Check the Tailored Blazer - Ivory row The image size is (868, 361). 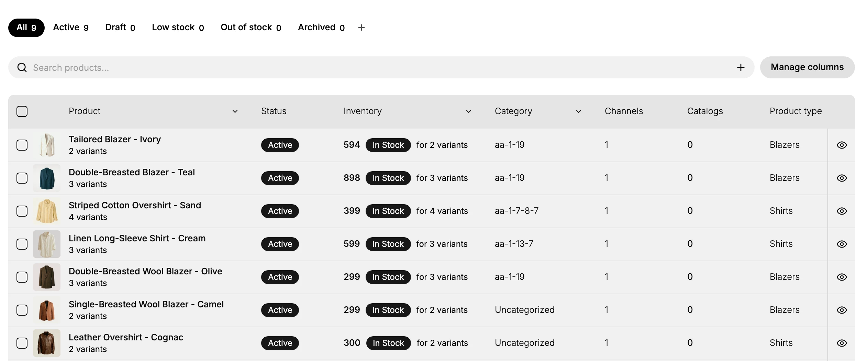[22, 145]
